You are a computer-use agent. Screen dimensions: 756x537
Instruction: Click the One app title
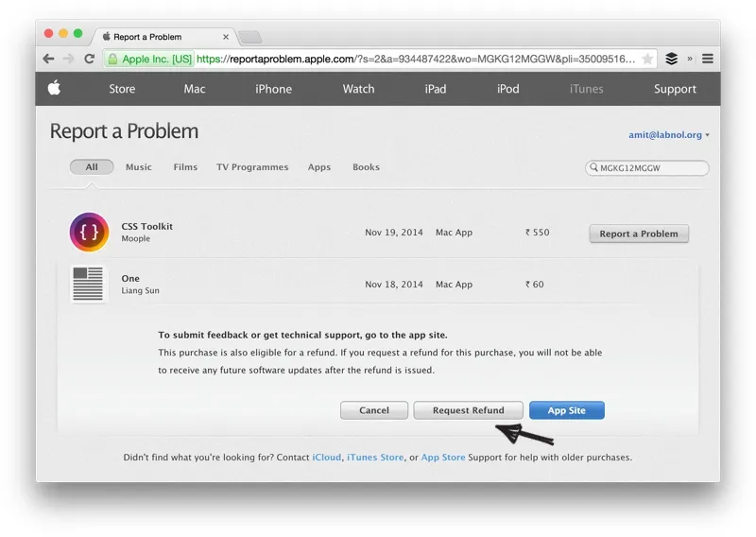point(130,278)
